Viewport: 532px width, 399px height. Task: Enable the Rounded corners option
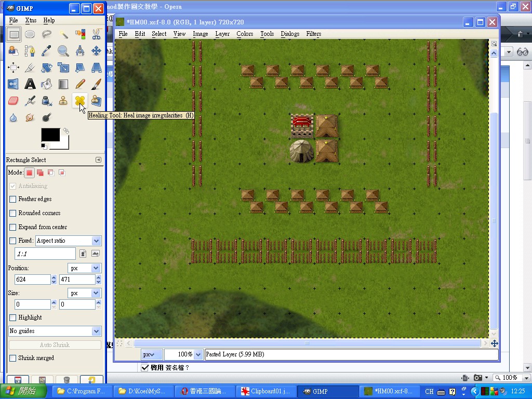(x=13, y=213)
